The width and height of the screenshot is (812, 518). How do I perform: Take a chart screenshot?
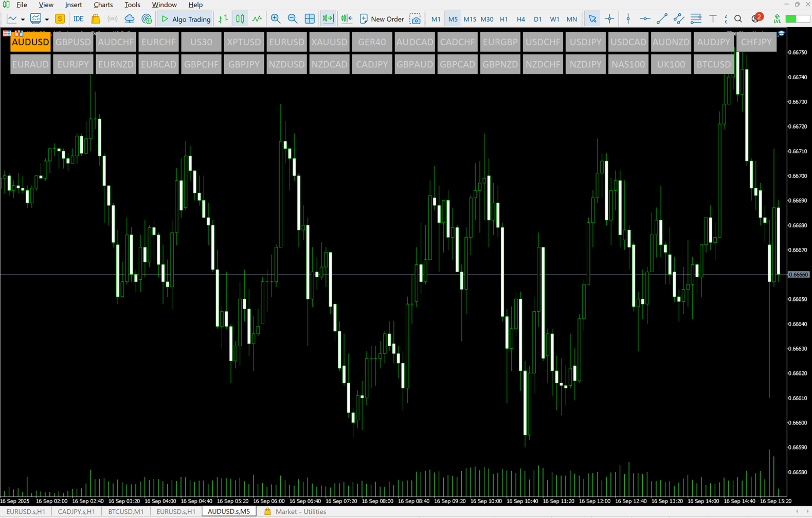pyautogui.click(x=416, y=19)
